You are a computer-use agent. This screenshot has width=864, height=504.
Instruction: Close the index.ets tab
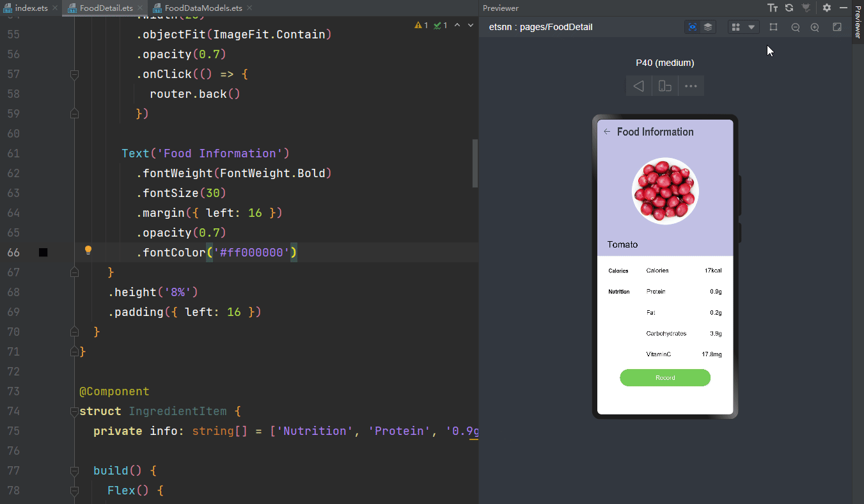(x=55, y=8)
